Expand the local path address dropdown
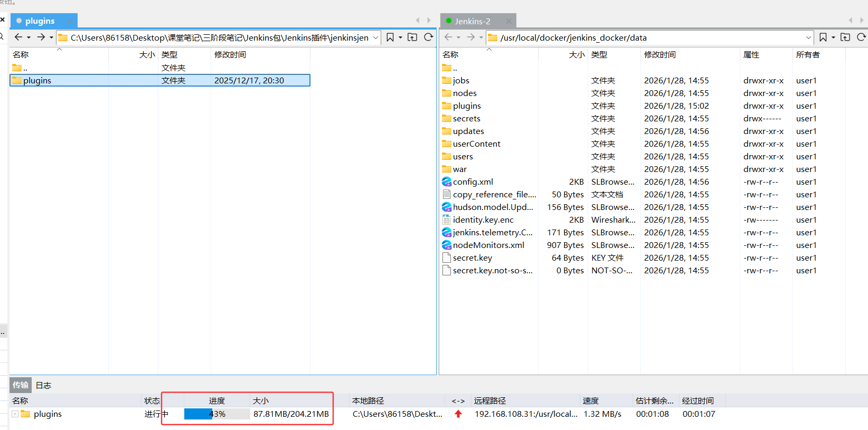Viewport: 868px width, 430px height. click(x=375, y=37)
